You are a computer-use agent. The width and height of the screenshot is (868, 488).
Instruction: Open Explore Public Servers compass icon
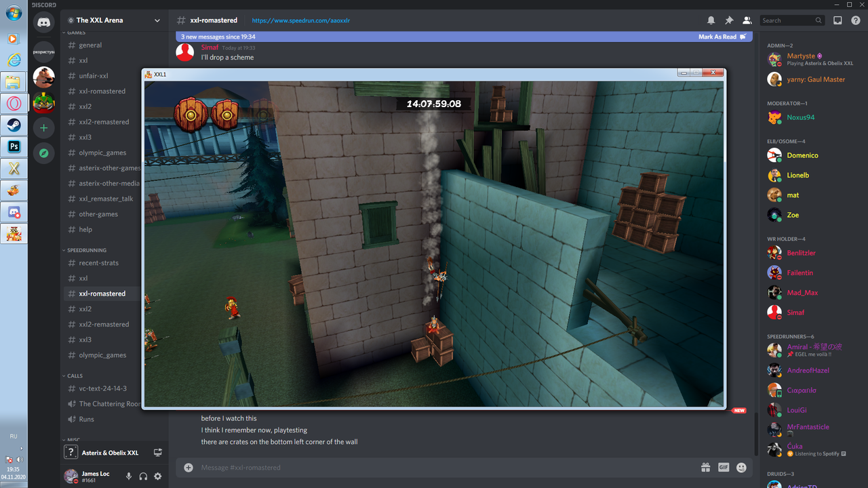point(43,153)
